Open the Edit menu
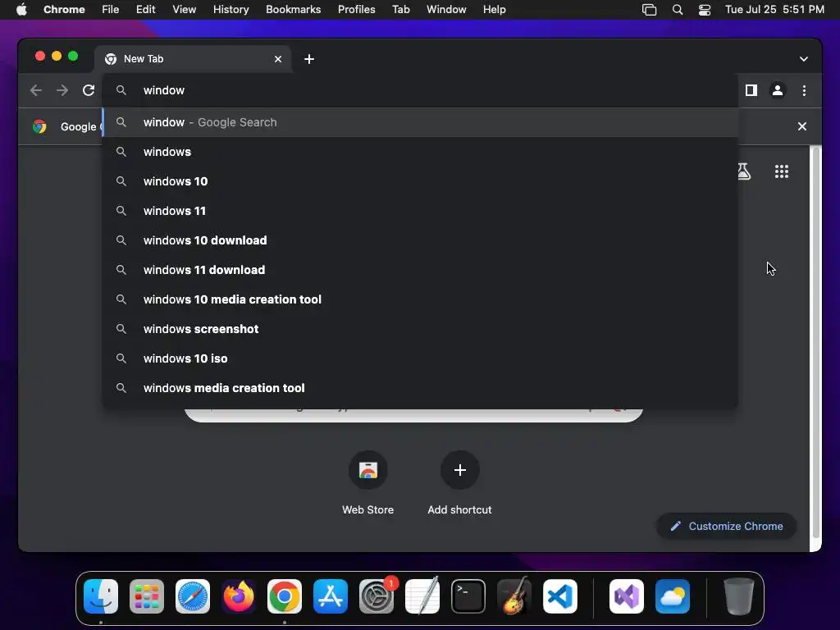The image size is (840, 630). click(x=145, y=10)
